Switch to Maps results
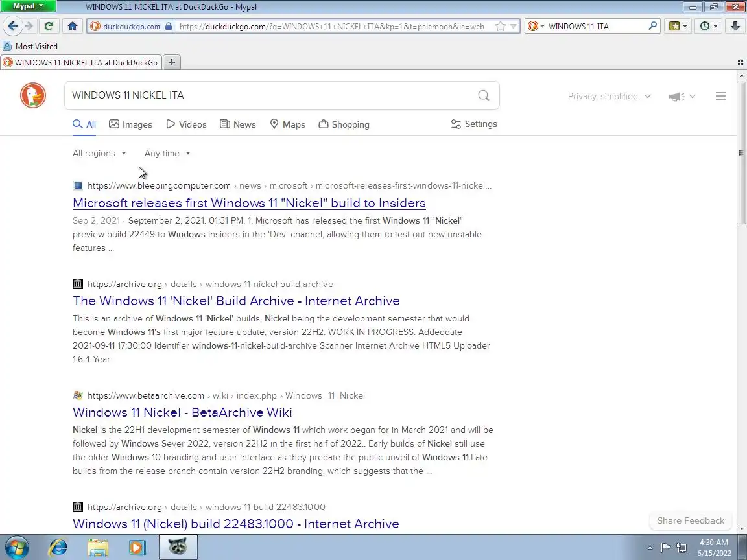Viewport: 747px width, 560px height. [287, 124]
